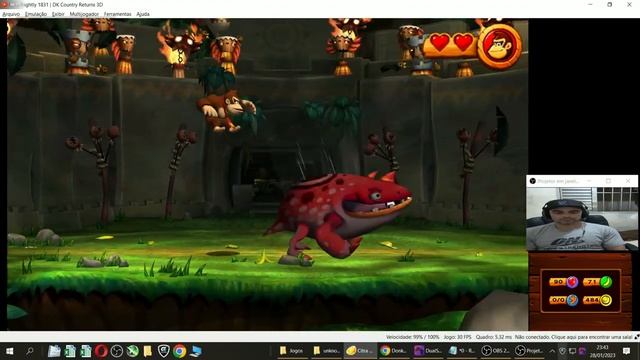640x360 pixels.
Task: Click the Windows Start button
Action: pos(9,351)
